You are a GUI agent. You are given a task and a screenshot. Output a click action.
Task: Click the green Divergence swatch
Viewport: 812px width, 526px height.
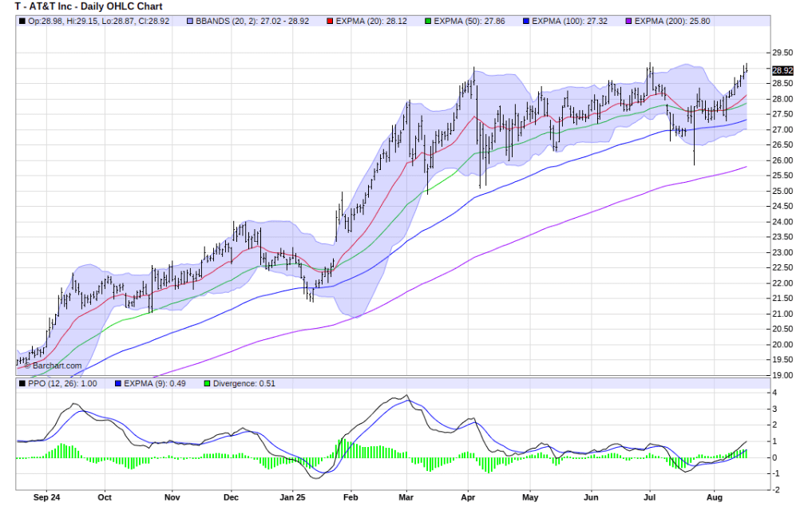coord(207,384)
